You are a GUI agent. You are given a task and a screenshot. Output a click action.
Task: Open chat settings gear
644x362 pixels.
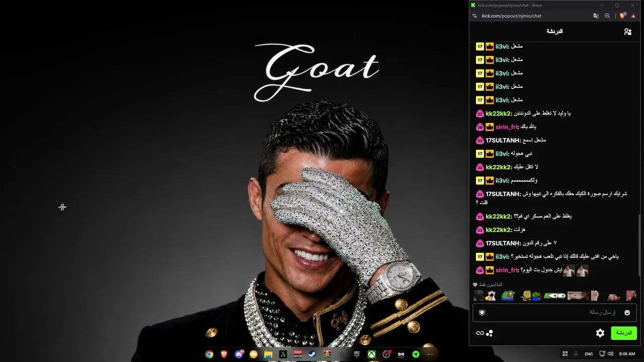600,333
